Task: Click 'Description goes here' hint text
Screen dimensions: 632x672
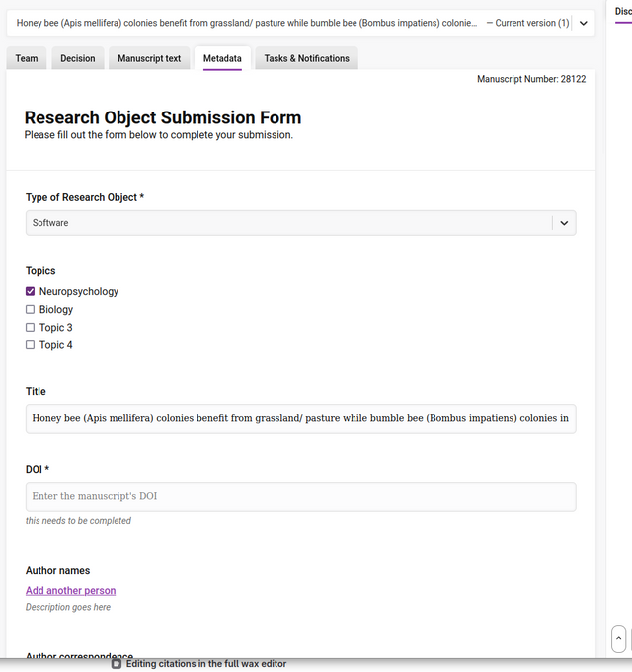Action: click(x=68, y=607)
